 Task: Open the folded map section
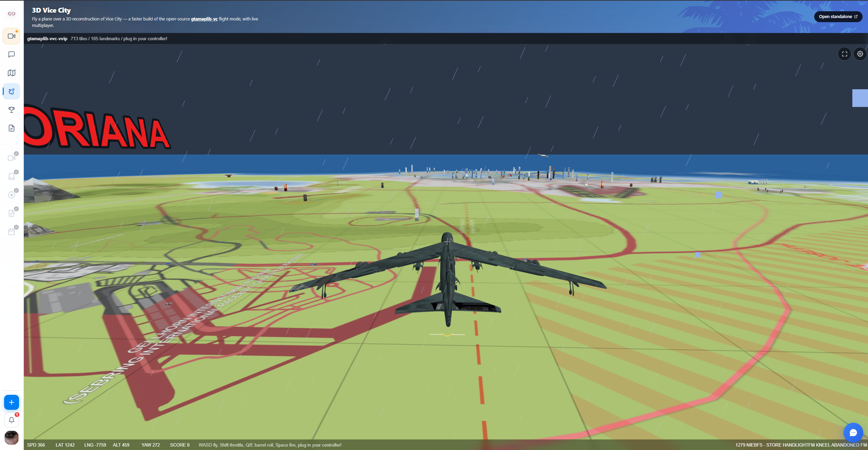pos(12,73)
